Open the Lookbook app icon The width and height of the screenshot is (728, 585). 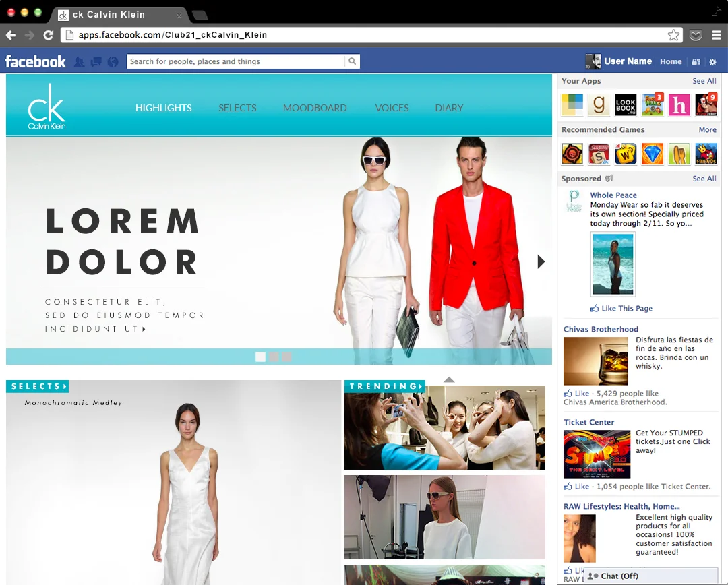pyautogui.click(x=626, y=104)
